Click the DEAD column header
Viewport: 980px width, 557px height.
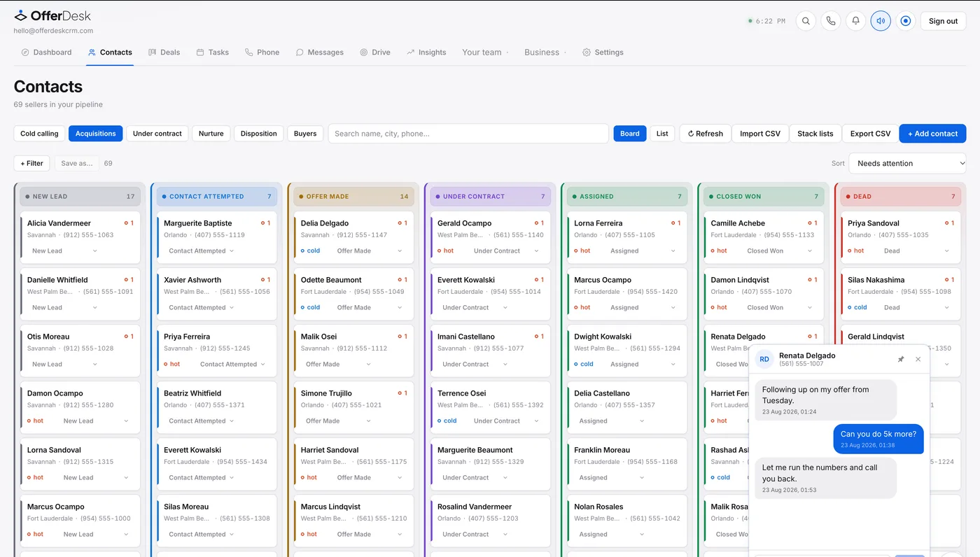[901, 197]
